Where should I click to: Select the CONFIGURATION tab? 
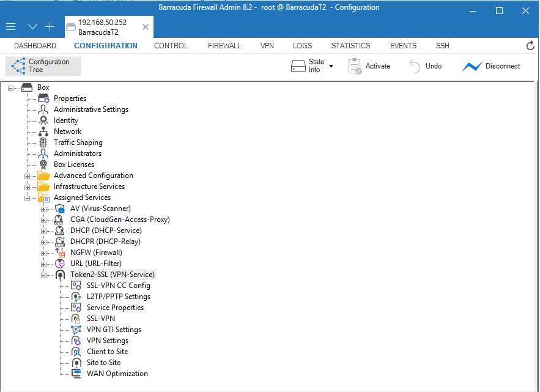tap(106, 46)
